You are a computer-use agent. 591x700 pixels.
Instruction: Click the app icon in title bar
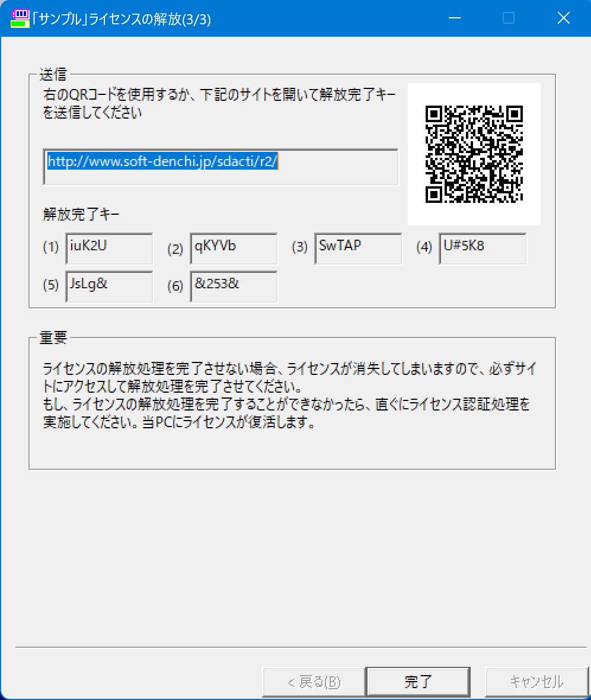(x=20, y=19)
